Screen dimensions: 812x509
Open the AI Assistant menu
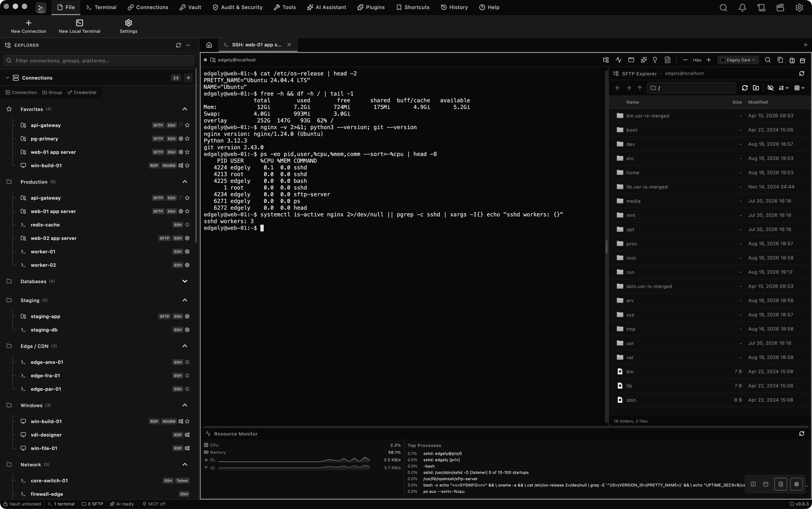(x=326, y=7)
